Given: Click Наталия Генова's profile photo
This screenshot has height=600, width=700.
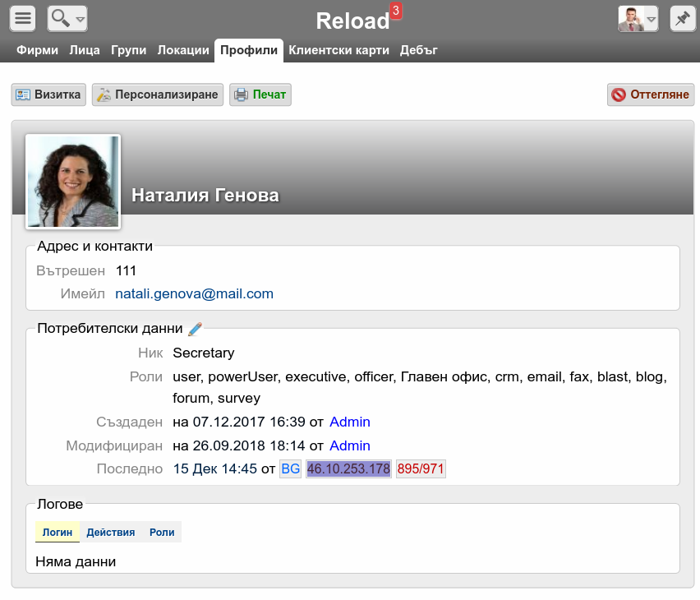Looking at the screenshot, I should tap(73, 182).
